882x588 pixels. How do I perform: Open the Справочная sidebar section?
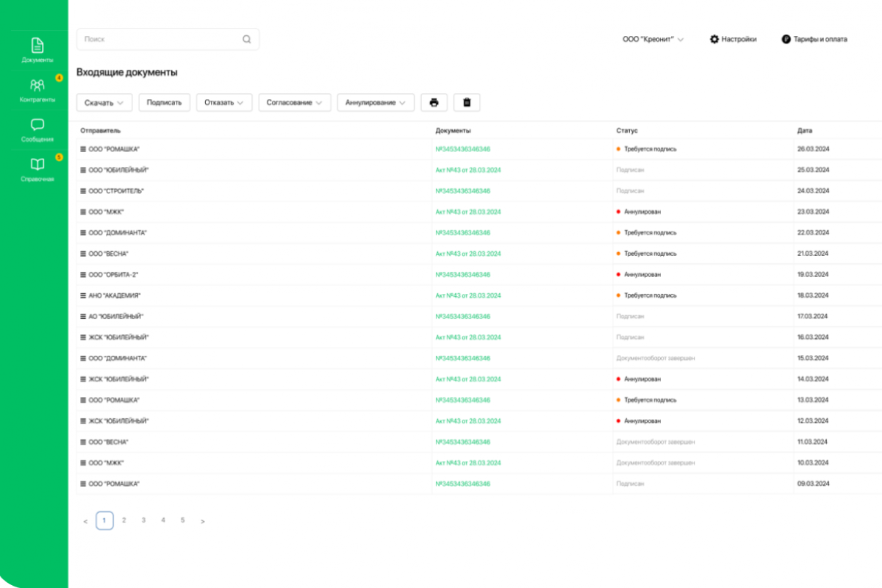[x=37, y=169]
